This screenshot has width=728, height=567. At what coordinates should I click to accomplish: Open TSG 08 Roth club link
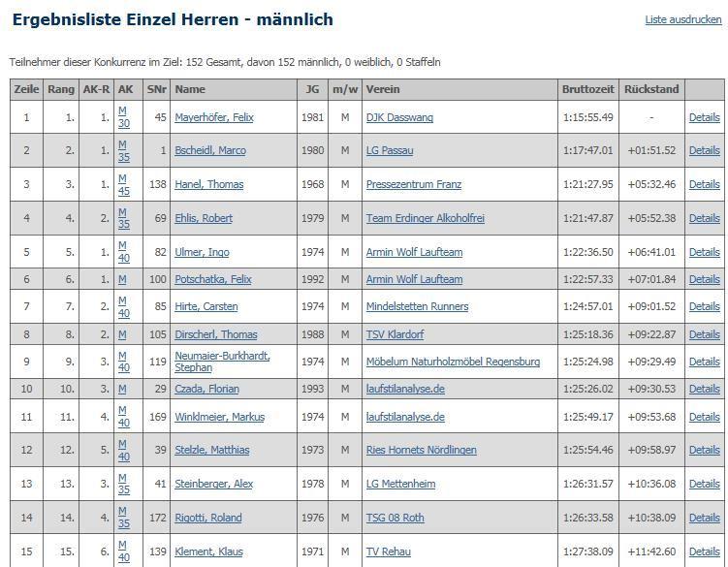click(x=395, y=518)
